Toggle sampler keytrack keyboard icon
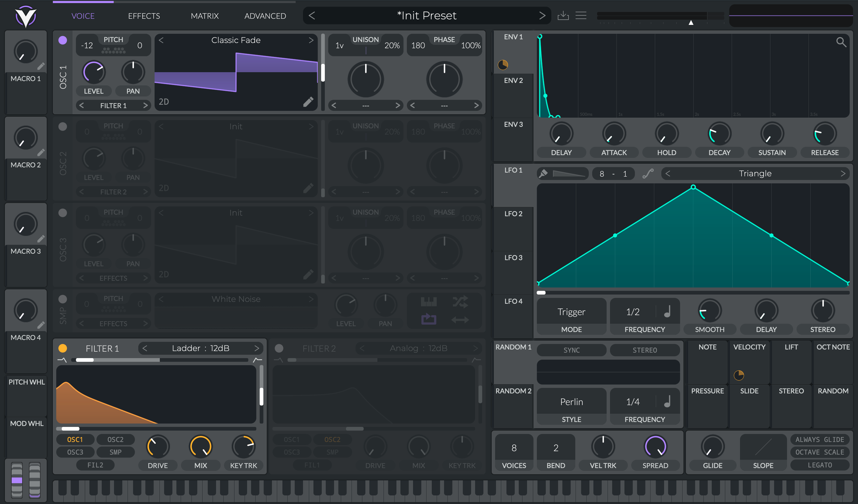The image size is (858, 504). tap(429, 302)
